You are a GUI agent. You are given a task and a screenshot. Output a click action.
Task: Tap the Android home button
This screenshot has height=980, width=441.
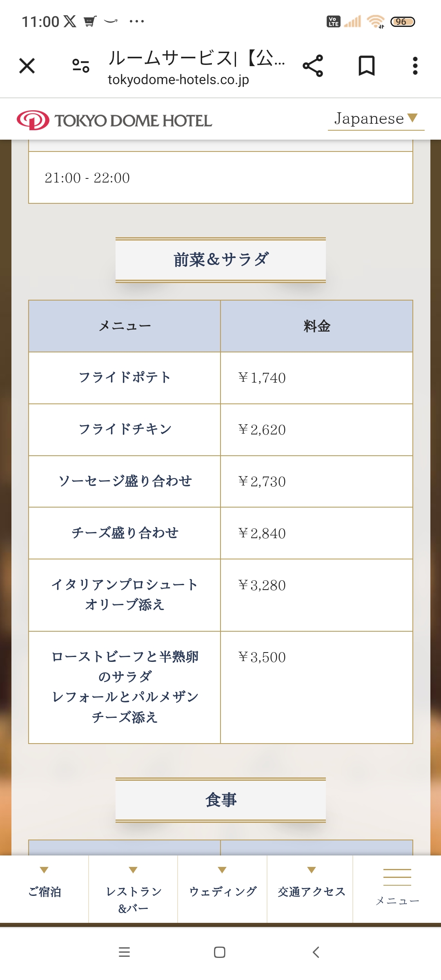(220, 952)
